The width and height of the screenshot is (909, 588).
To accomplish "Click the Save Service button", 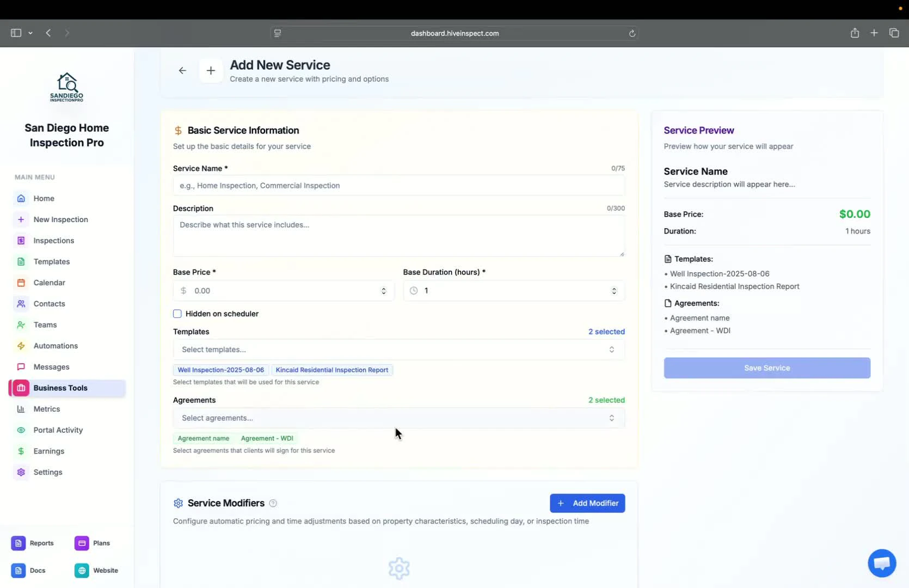I will (766, 367).
